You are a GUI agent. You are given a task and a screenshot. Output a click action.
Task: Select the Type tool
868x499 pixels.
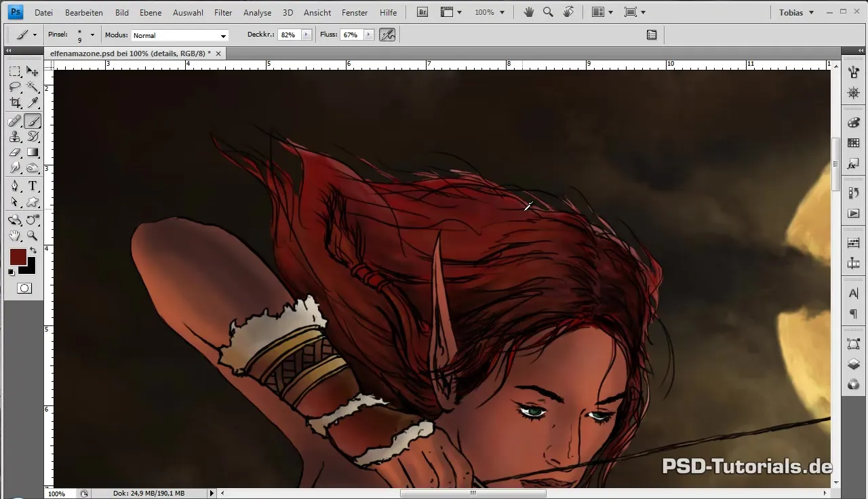33,186
